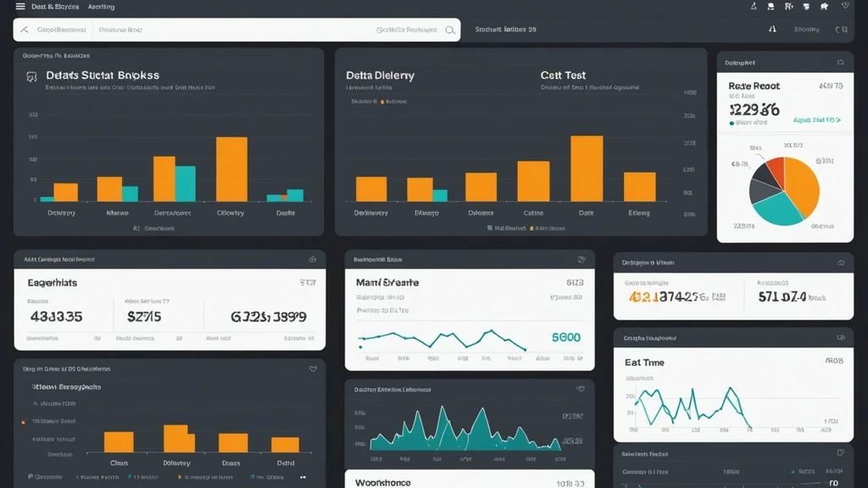The height and width of the screenshot is (488, 868).
Task: Click the orange-highlighted number in Deltayoe card
Action: [644, 297]
